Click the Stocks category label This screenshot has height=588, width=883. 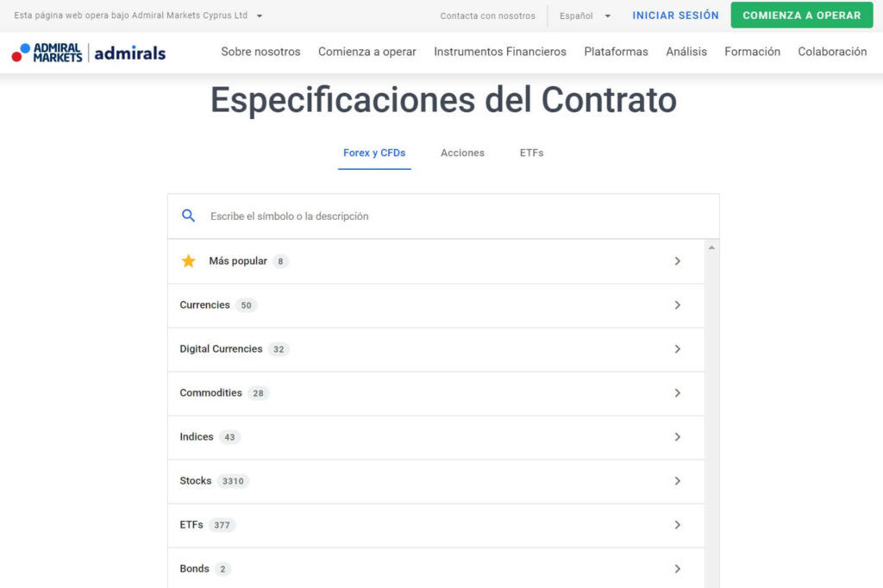pos(196,480)
